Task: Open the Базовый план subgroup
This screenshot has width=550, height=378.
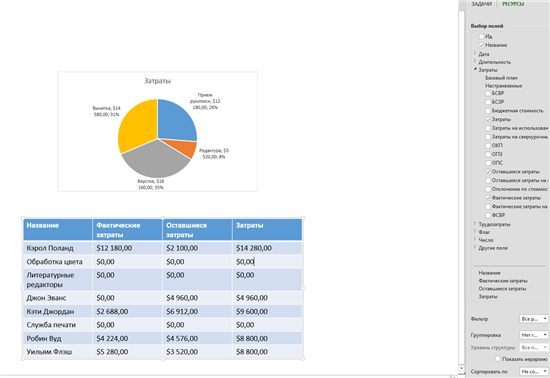Action: (x=501, y=78)
